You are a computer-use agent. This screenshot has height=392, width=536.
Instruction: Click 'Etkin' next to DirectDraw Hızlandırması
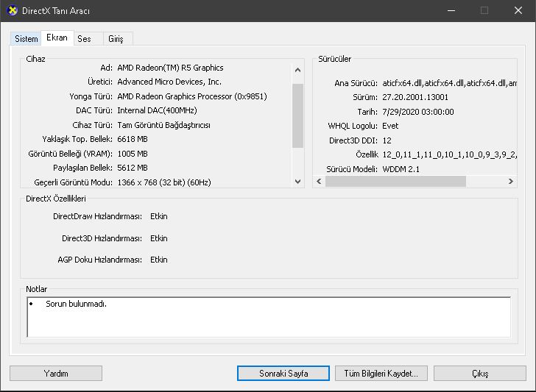159,216
